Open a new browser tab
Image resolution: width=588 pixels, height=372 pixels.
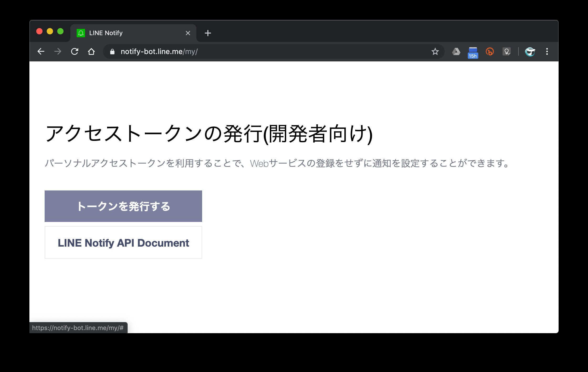pyautogui.click(x=208, y=33)
